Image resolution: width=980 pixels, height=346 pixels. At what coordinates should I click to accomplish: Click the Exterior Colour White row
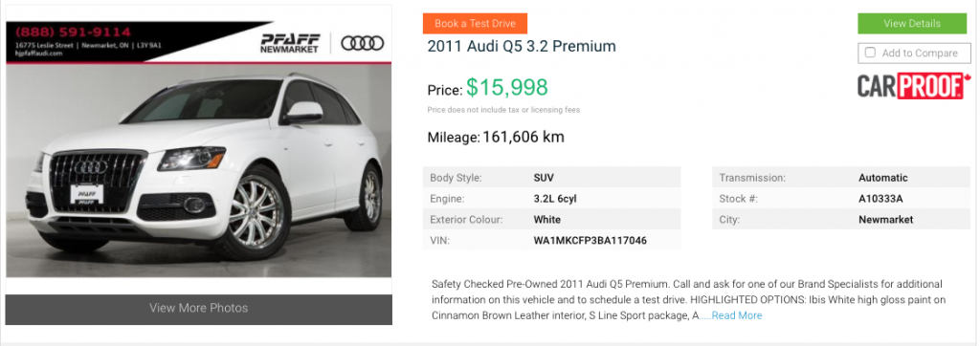click(x=552, y=220)
